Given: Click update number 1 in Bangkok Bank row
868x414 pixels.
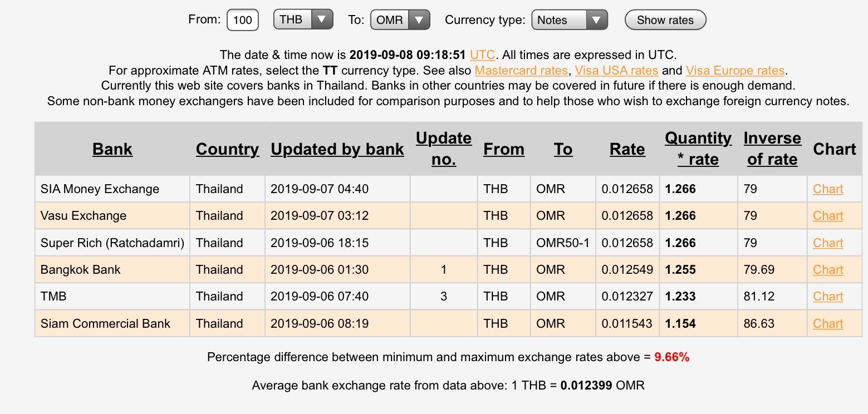Looking at the screenshot, I should pos(444,269).
